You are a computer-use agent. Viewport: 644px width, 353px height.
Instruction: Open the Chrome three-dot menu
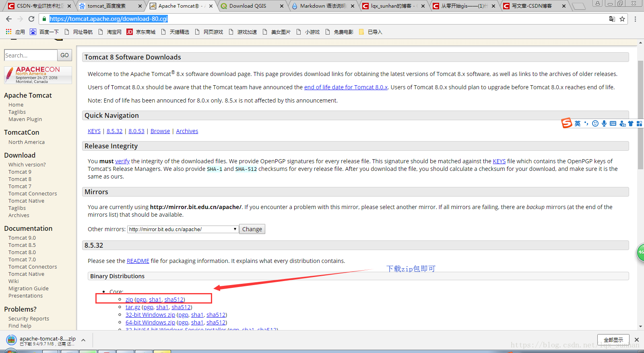[635, 19]
